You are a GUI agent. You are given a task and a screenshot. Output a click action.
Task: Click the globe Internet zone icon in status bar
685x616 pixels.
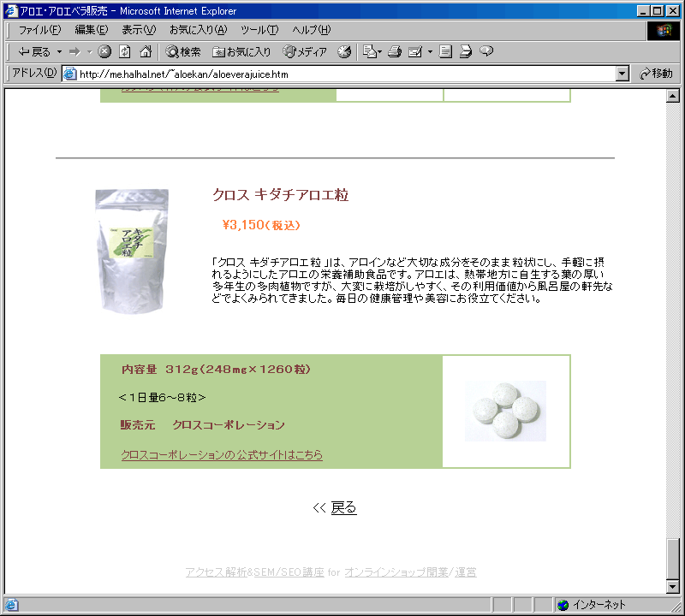(563, 605)
